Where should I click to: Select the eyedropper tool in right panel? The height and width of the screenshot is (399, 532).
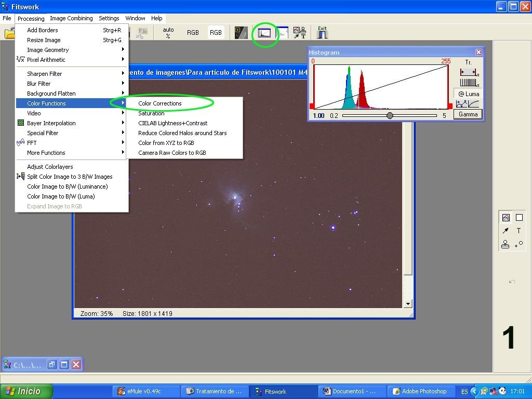(506, 231)
